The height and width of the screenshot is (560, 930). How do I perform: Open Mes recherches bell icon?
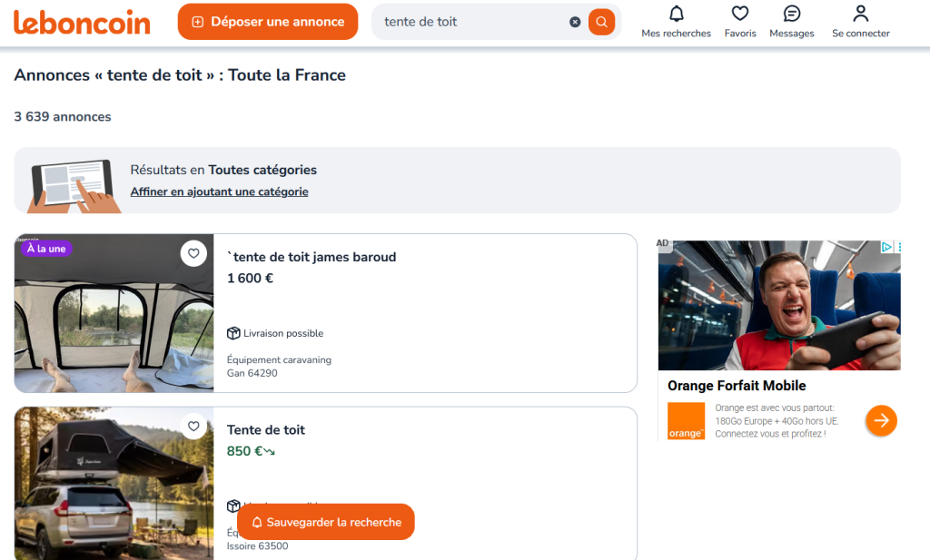(676, 14)
